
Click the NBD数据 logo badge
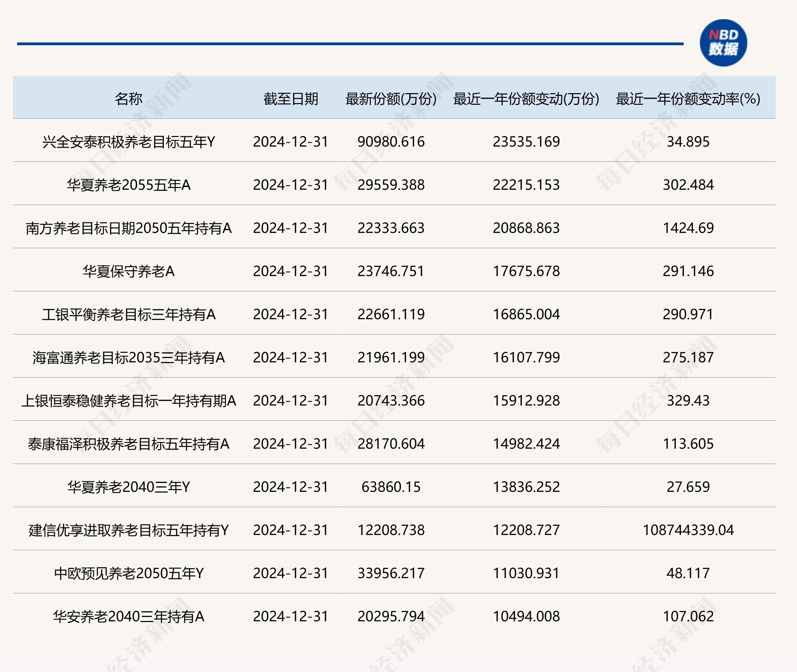tap(723, 43)
